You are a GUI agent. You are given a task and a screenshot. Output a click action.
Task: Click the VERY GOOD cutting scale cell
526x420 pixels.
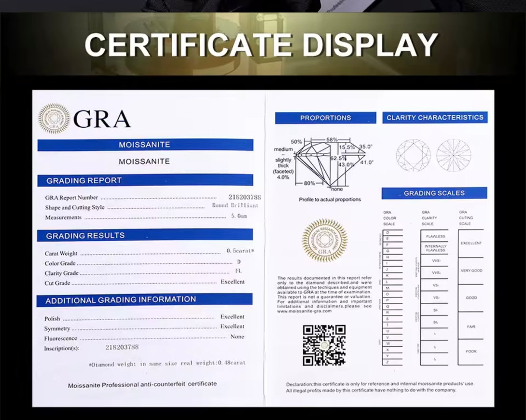pos(471,271)
